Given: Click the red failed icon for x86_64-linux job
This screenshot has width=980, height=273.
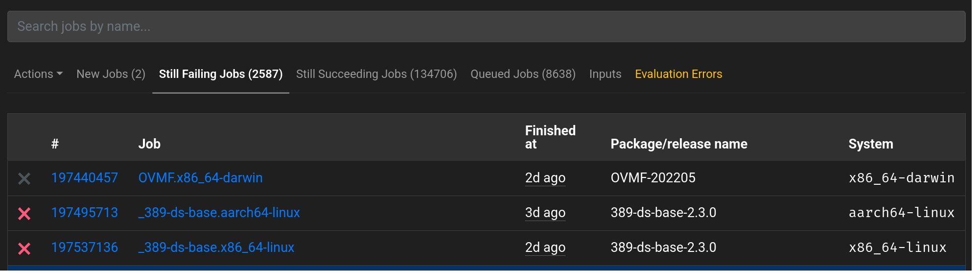Looking at the screenshot, I should (x=24, y=248).
